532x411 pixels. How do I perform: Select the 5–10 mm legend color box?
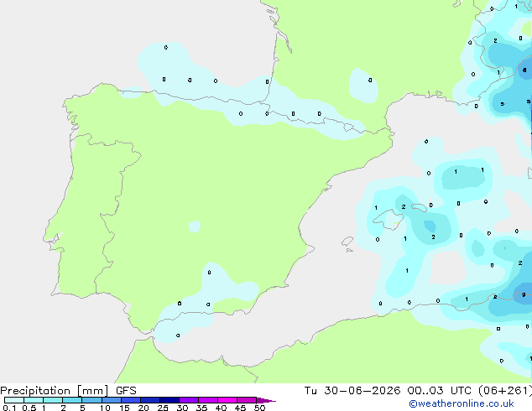[91, 400]
